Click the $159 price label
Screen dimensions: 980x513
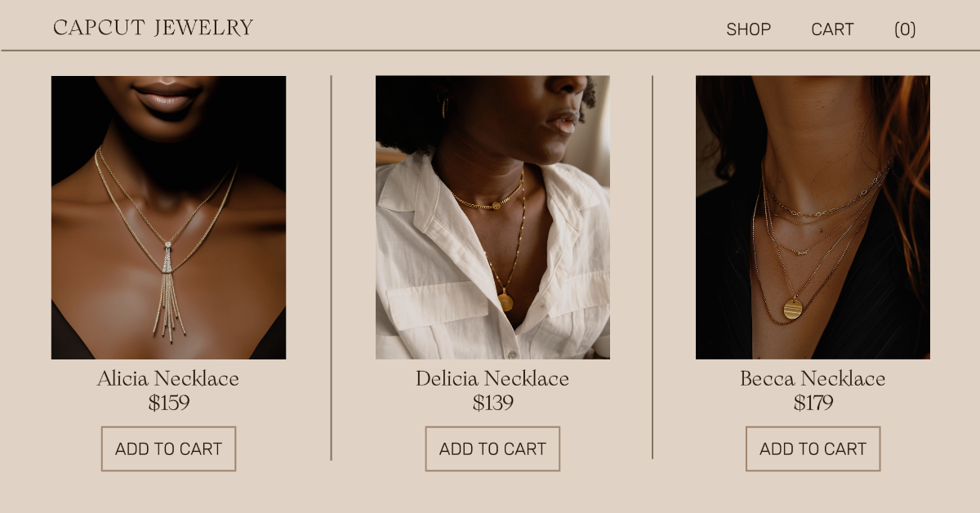coord(169,403)
